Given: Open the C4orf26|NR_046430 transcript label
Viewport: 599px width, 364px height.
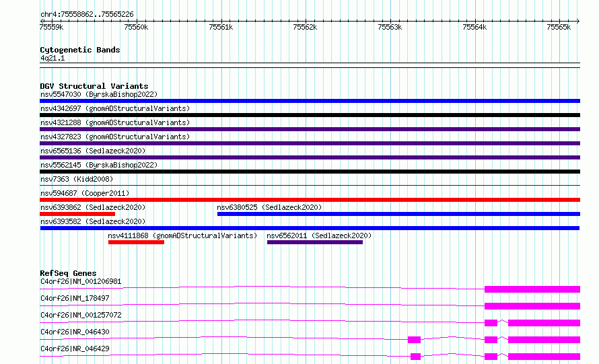Looking at the screenshot, I should 75,332.
